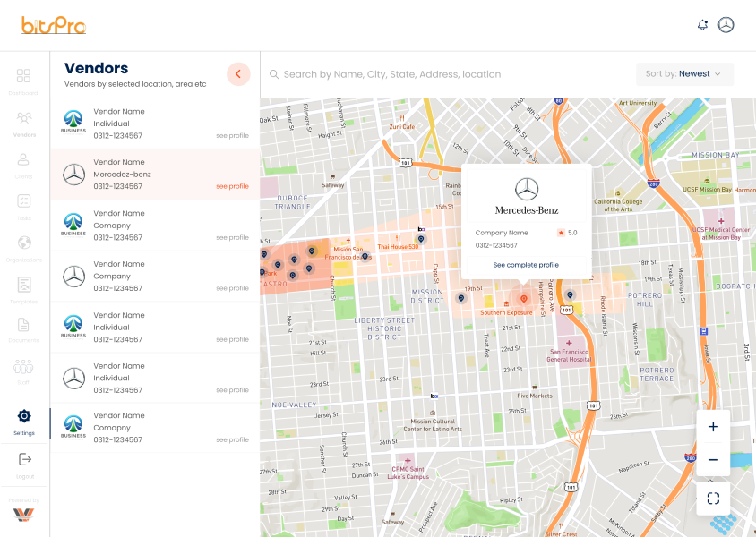Select the Documents sidebar icon

click(23, 325)
